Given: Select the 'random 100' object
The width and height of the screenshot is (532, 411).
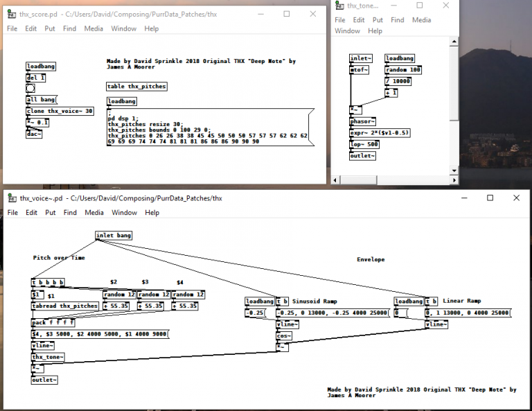Looking at the screenshot, I should 403,70.
